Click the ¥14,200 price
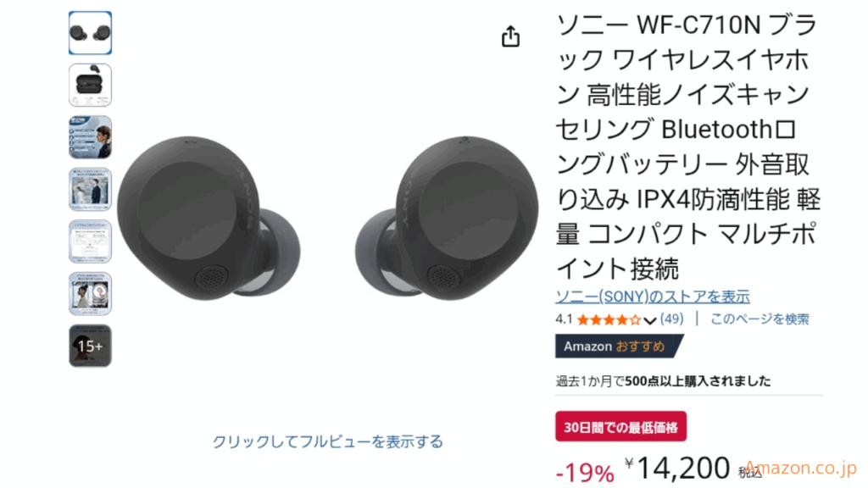Image resolution: width=868 pixels, height=488 pixels. click(677, 468)
